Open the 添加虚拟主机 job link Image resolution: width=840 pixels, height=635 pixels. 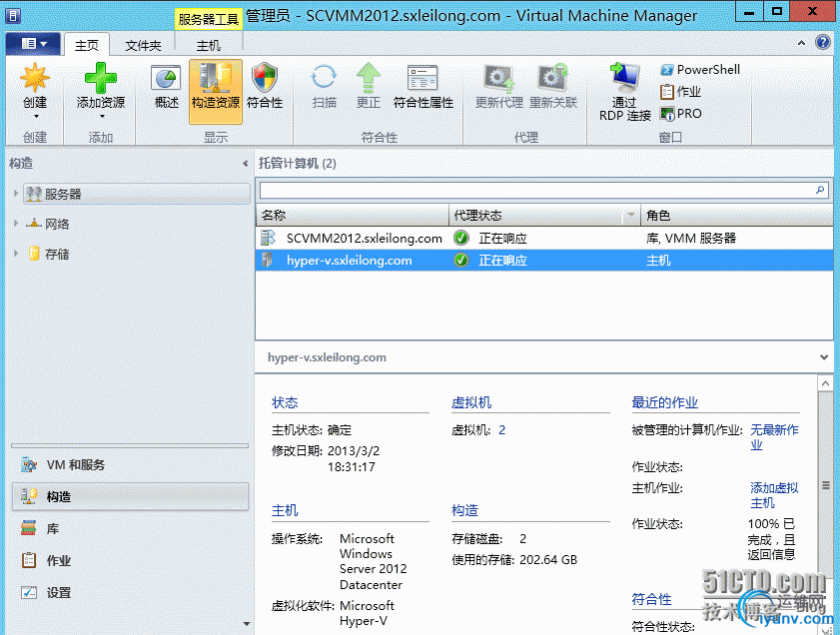pyautogui.click(x=773, y=495)
